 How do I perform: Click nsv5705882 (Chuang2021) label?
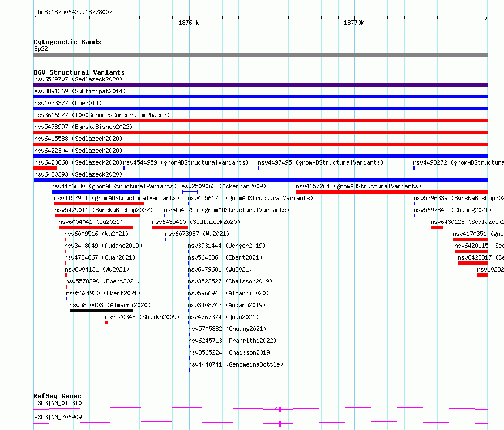[227, 329]
